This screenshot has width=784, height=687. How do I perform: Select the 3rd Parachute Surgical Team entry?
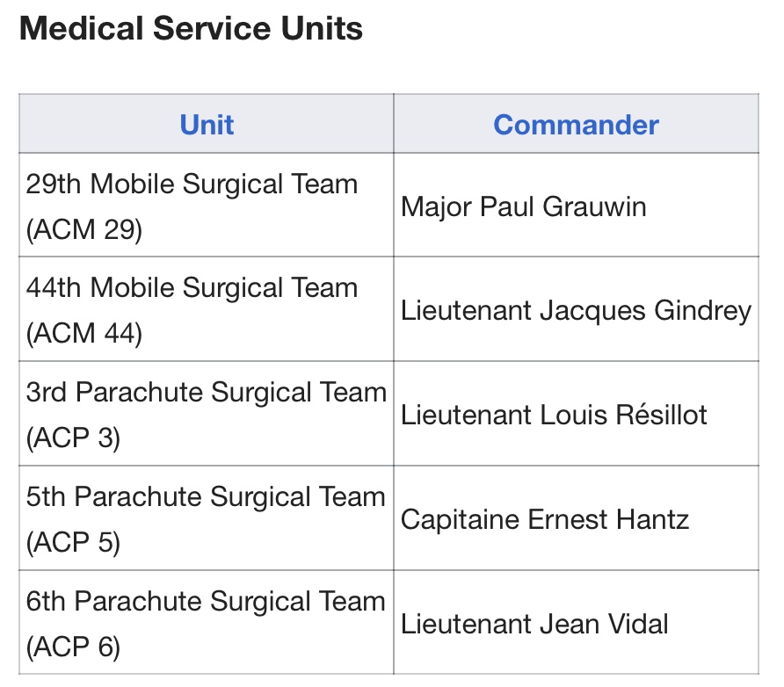tap(206, 414)
